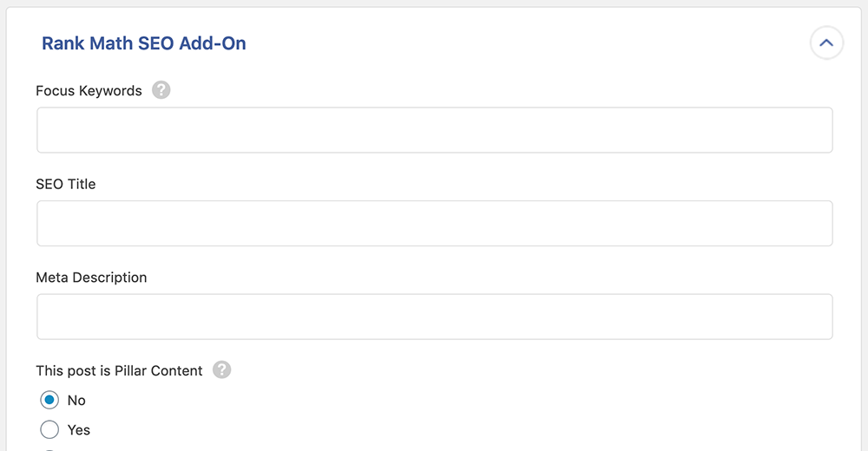
Task: Click the right end of the SEO Title box
Action: coord(812,224)
